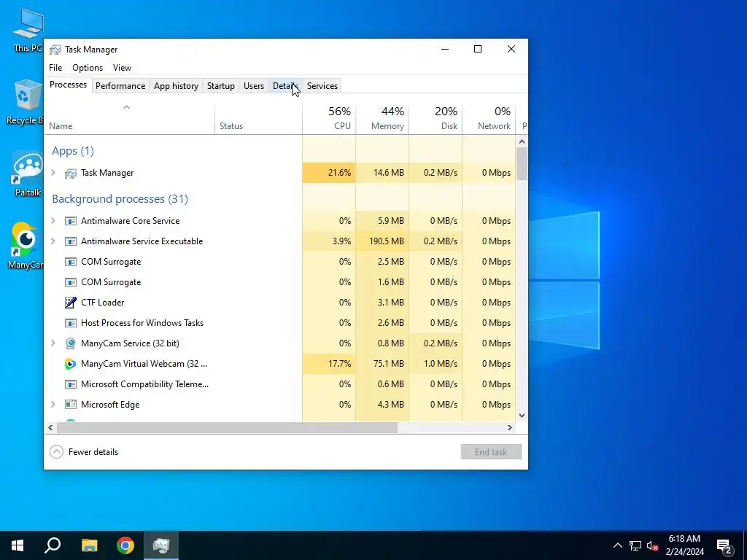Click the 190.5 MB memory value

(x=387, y=241)
